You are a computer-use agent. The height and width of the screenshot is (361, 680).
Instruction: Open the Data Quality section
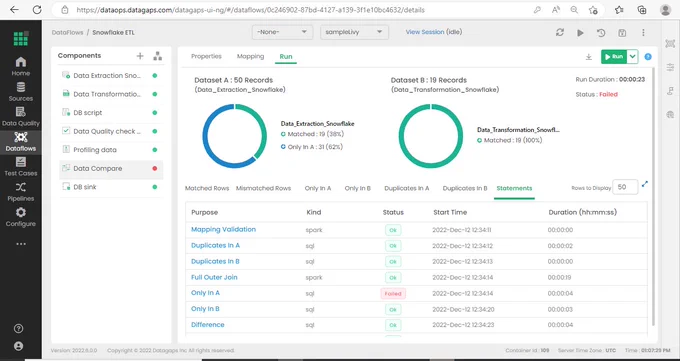click(x=21, y=116)
